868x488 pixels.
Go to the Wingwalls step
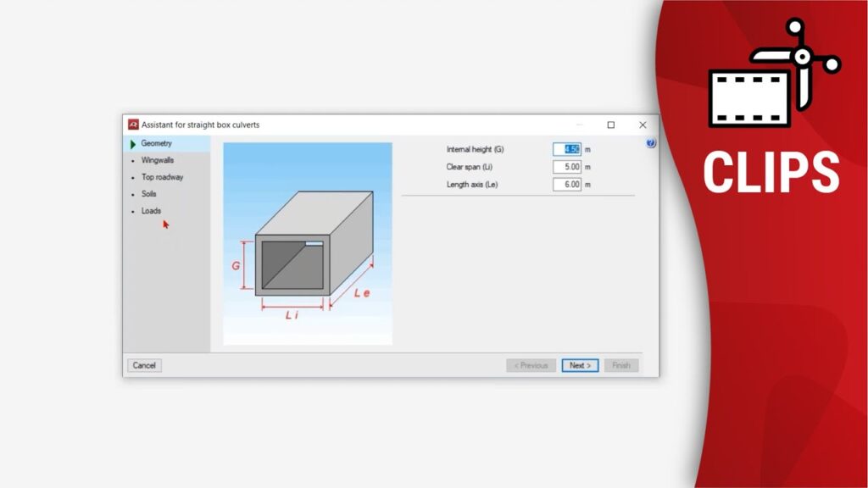click(158, 160)
